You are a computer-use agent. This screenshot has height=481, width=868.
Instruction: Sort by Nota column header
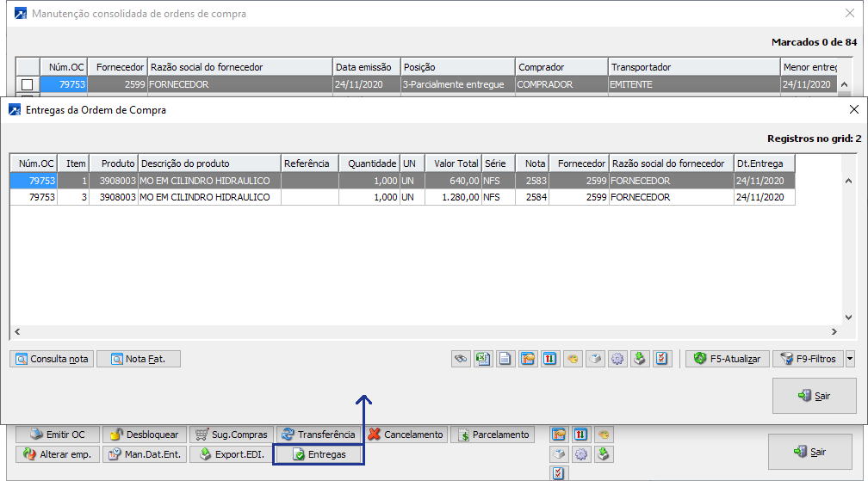[532, 163]
